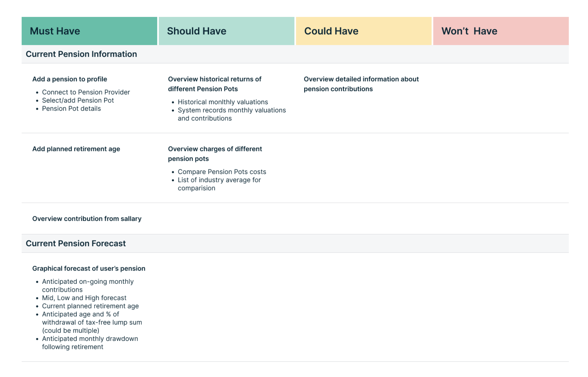Select the Must Have column header

[55, 31]
